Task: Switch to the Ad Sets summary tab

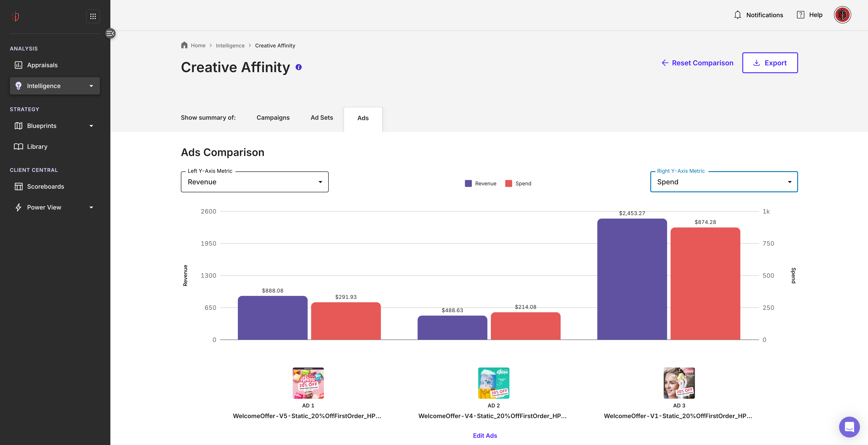Action: tap(322, 118)
